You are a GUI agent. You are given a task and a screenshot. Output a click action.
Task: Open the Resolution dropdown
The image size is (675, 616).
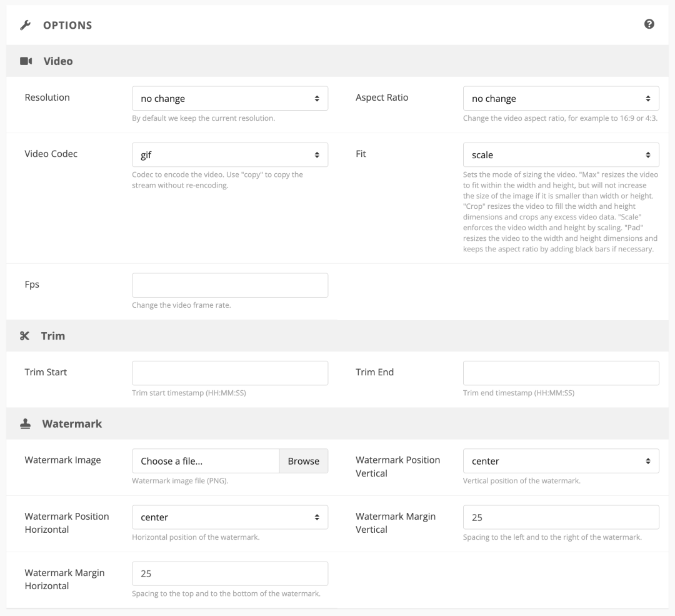tap(230, 98)
